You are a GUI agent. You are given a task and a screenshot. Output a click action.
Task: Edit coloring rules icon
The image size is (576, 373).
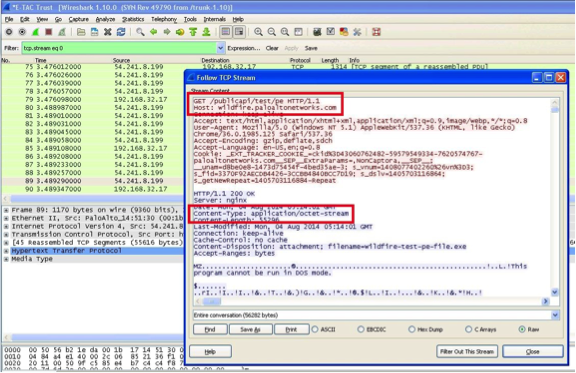click(344, 32)
